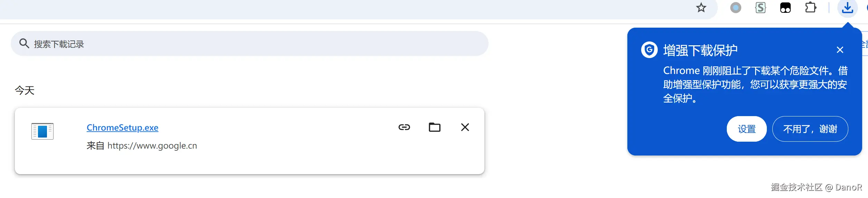868x198 pixels.
Task: Click the popup's Chrome warning message text
Action: click(x=755, y=85)
